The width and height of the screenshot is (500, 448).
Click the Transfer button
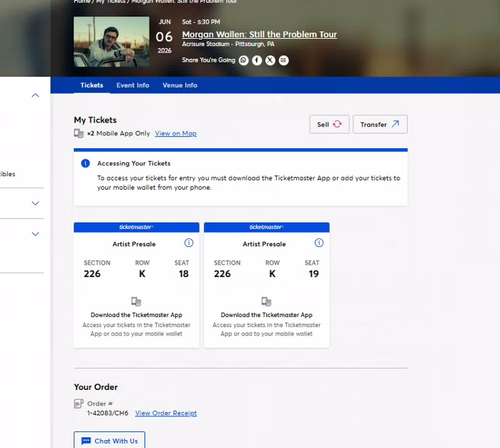[x=380, y=124]
